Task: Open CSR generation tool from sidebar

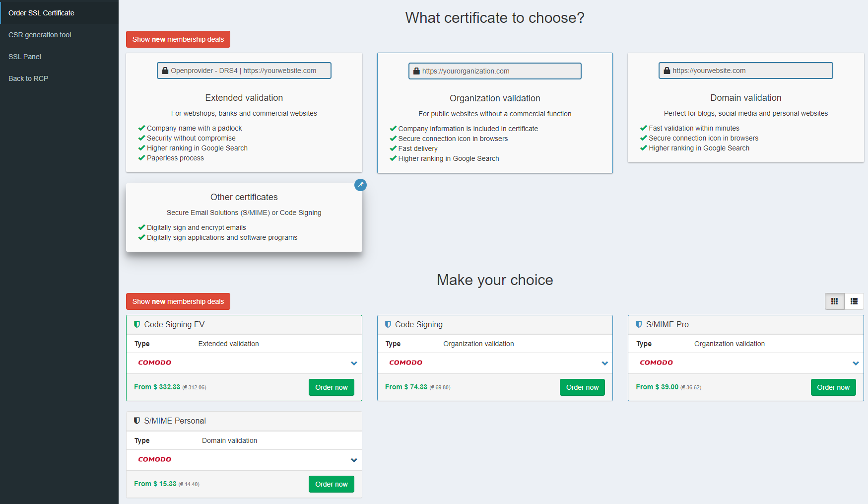Action: point(40,35)
